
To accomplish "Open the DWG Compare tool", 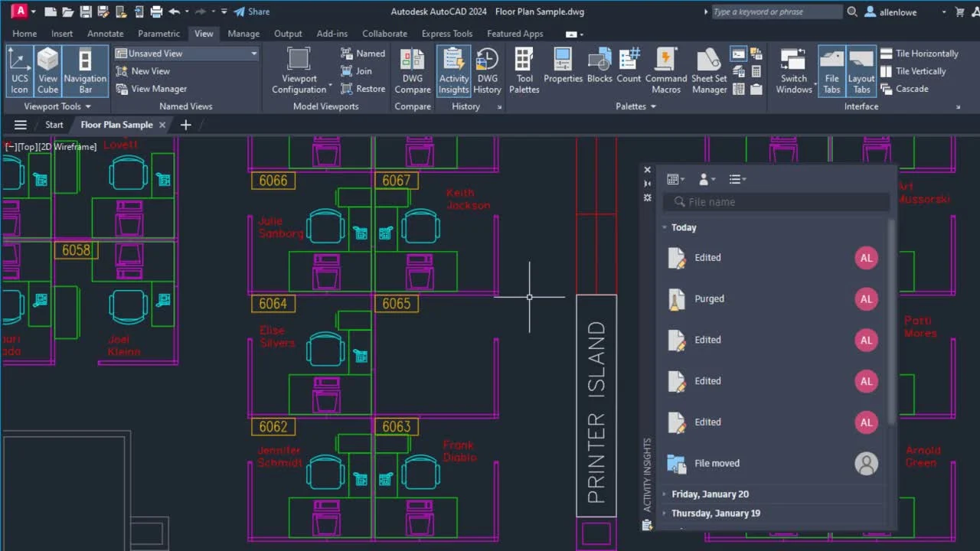I will click(412, 70).
